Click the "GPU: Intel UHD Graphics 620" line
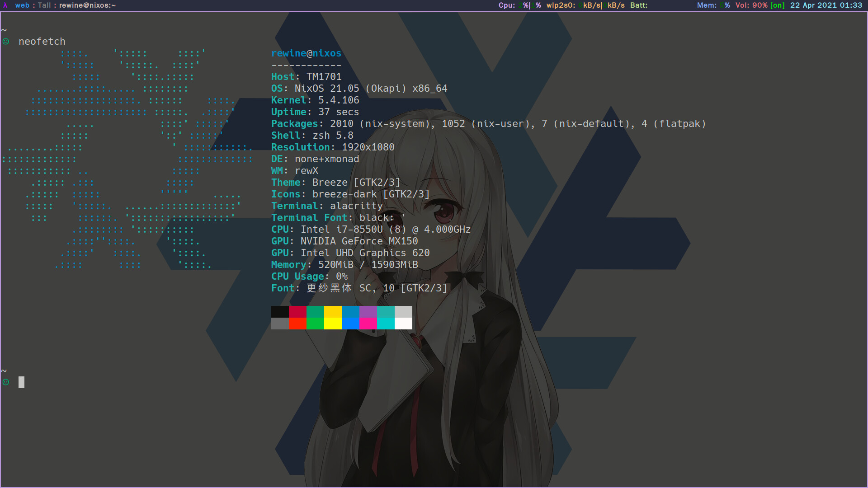This screenshot has height=488, width=868. tap(350, 253)
